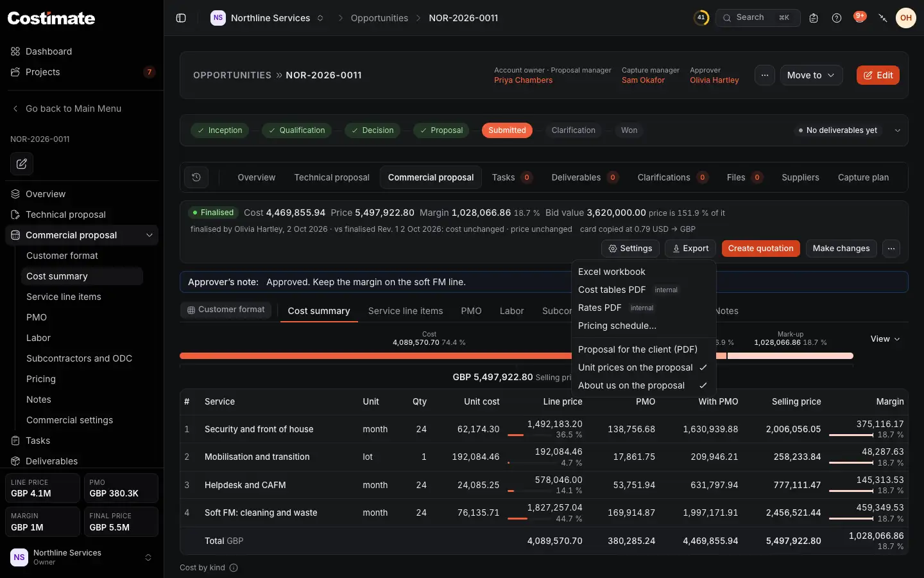Open the View dropdown
Screen dimensions: 924x578
pos(885,339)
